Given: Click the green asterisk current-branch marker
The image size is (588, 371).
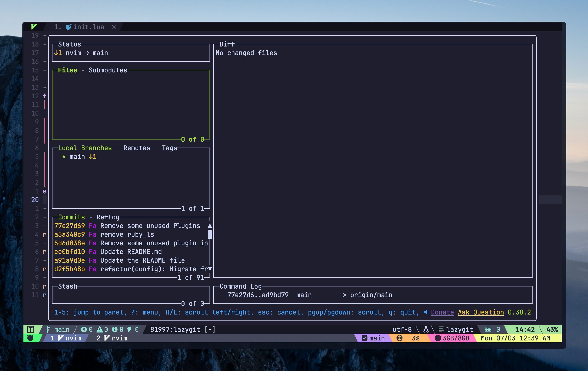Looking at the screenshot, I should 64,157.
